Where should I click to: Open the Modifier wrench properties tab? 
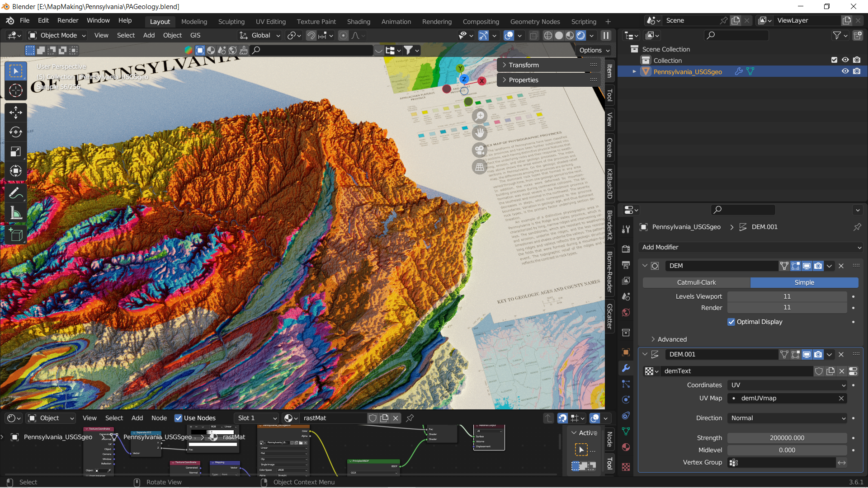tap(626, 368)
